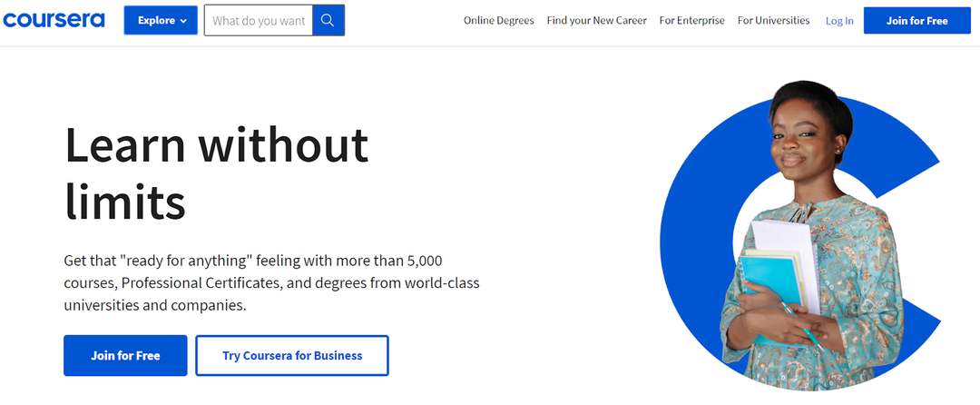
Task: Click the search input field
Action: [x=258, y=21]
